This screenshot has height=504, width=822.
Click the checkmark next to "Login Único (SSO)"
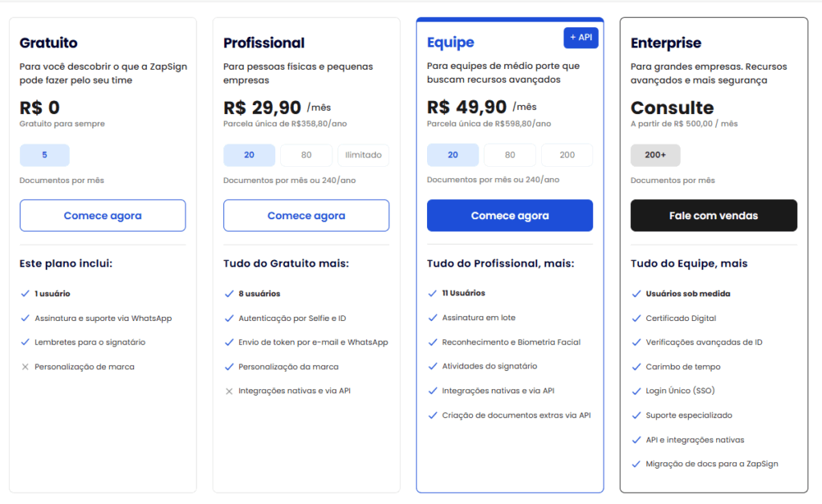(635, 391)
